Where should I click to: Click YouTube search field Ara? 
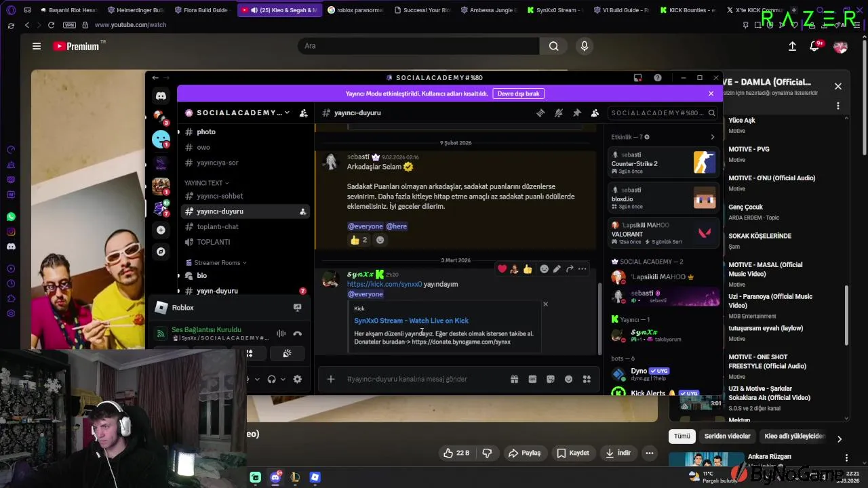(418, 46)
